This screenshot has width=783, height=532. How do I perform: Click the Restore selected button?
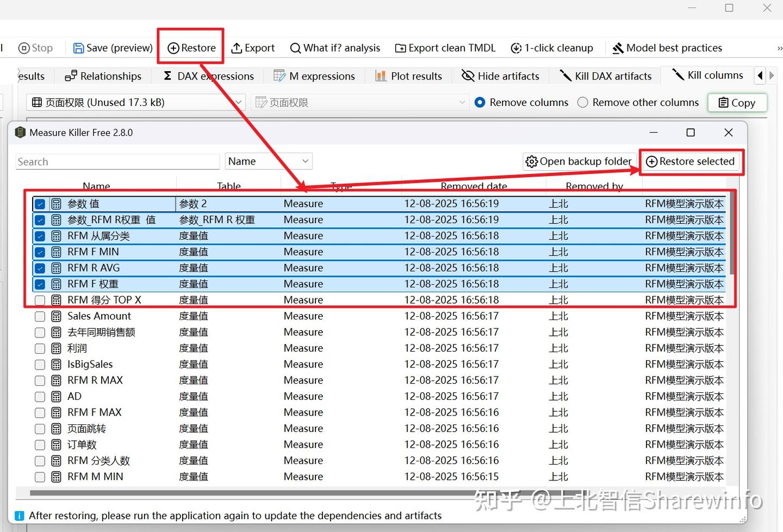click(x=691, y=161)
